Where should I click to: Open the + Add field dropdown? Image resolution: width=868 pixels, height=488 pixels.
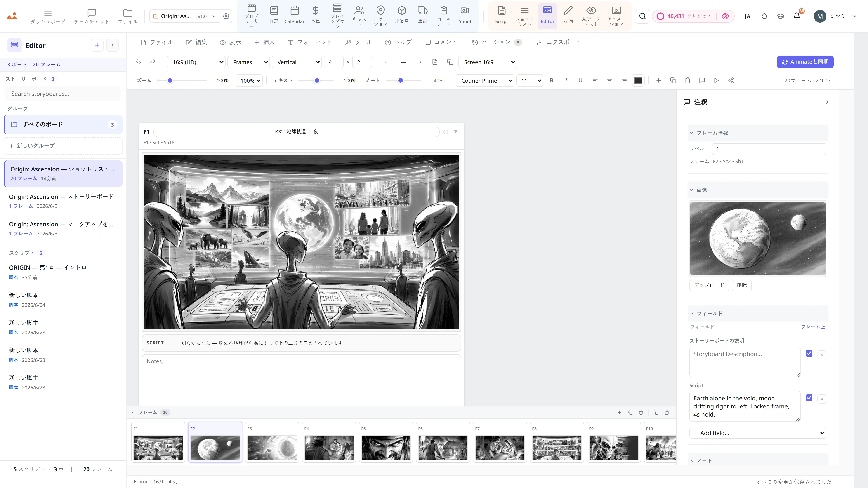[757, 433]
